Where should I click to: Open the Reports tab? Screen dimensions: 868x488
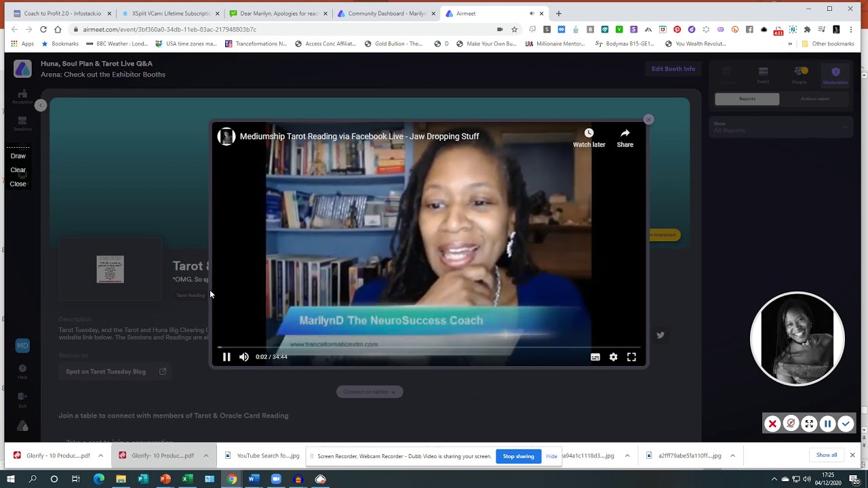747,99
